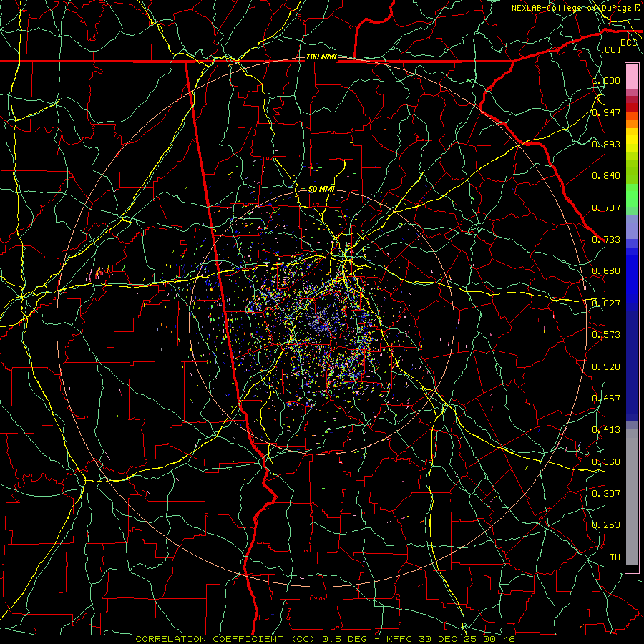Click the 0.520 legend value
The width and height of the screenshot is (644, 644).
click(x=606, y=367)
